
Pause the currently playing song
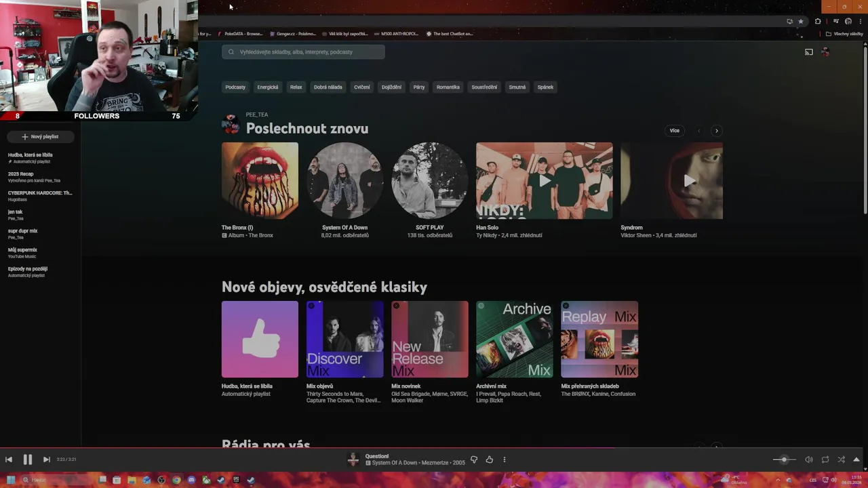28,460
